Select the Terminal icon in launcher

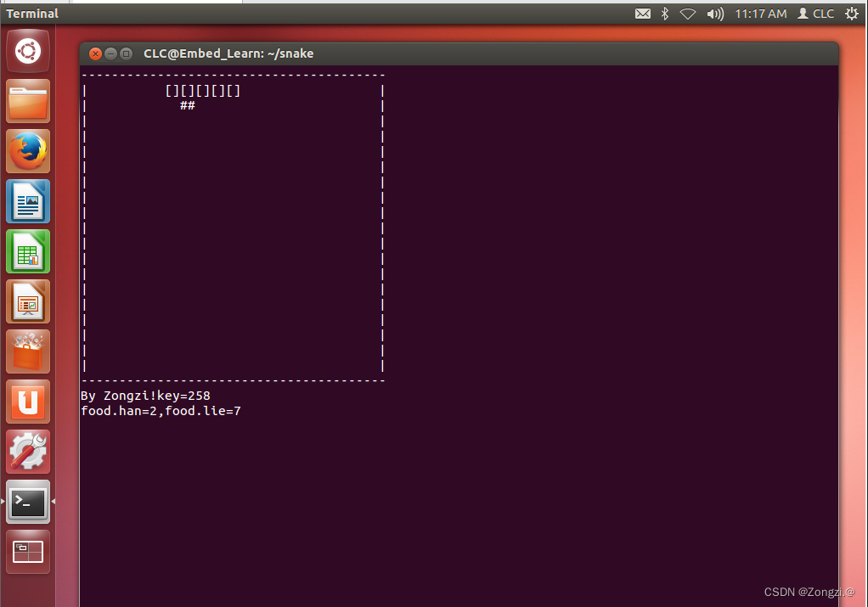point(28,502)
